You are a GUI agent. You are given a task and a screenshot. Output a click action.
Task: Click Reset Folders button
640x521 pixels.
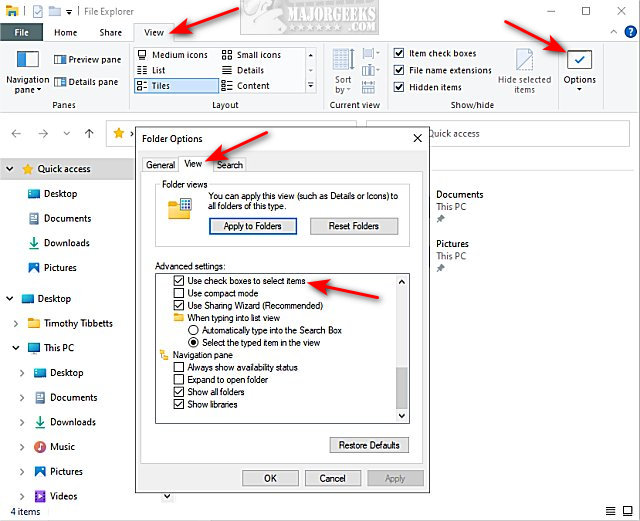(354, 226)
